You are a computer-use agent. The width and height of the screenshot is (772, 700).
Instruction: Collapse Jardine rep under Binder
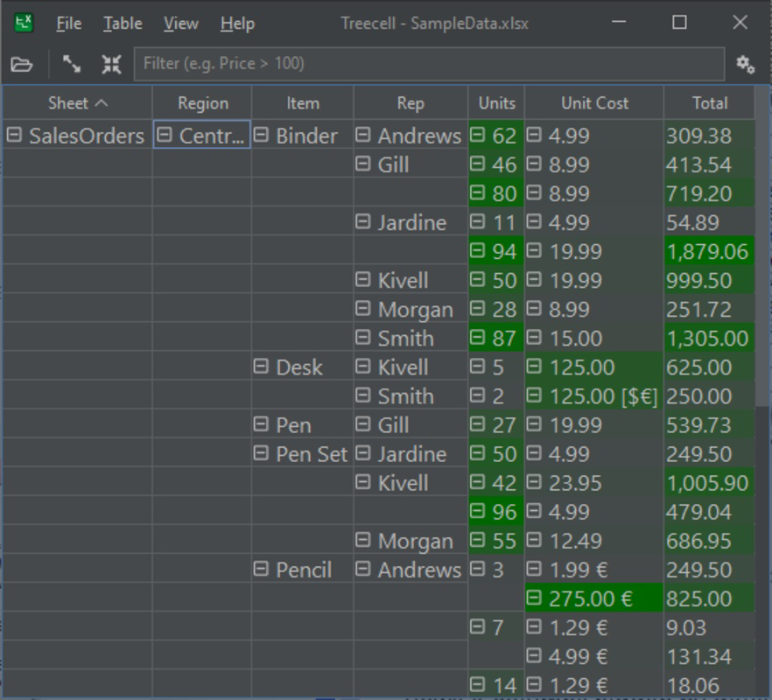click(363, 221)
